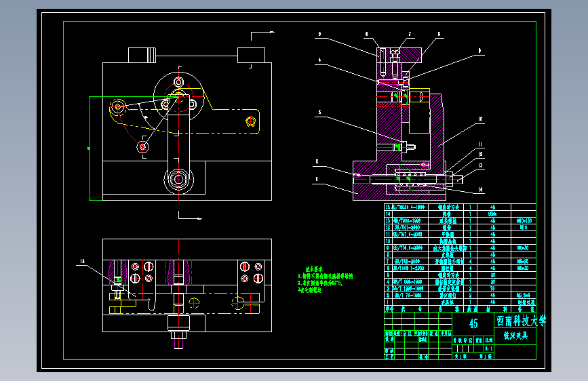Screen dimensions: 588x381
Task: Click the GB/T41-2000 standard cell
Action: (406, 228)
